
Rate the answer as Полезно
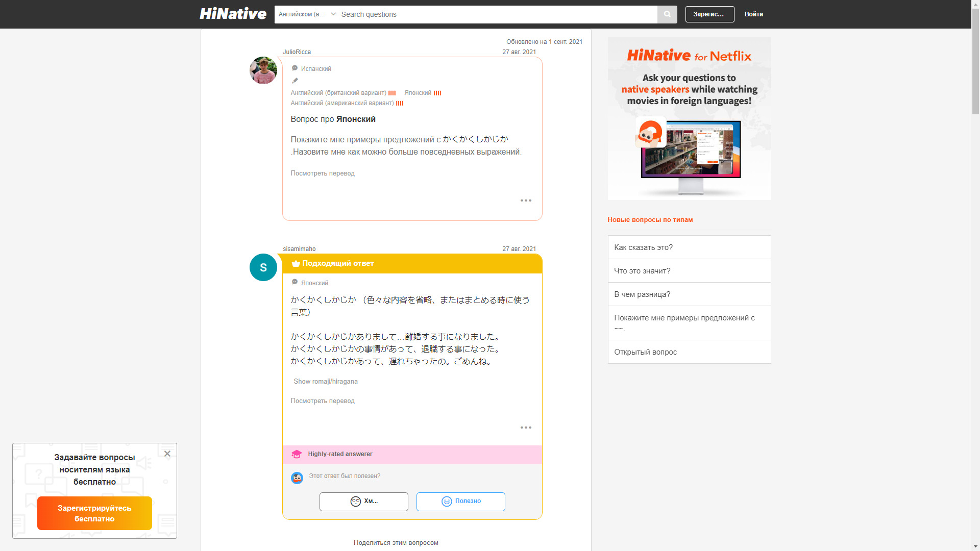(x=460, y=502)
